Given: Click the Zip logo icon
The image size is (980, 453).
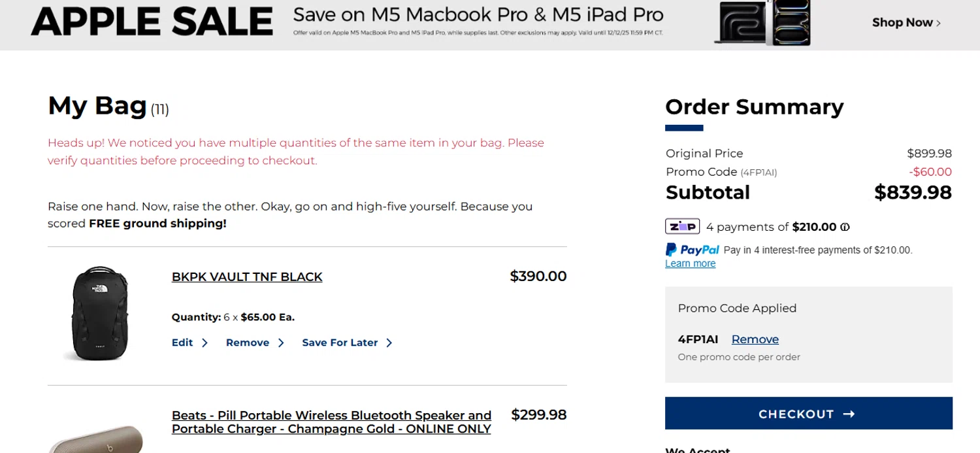Looking at the screenshot, I should (x=682, y=226).
